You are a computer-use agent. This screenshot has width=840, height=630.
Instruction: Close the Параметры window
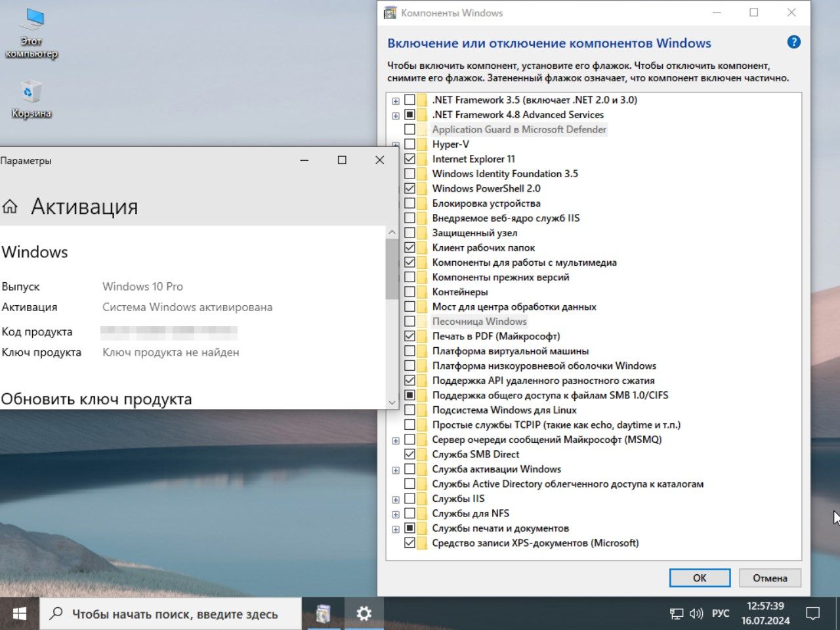click(x=379, y=160)
